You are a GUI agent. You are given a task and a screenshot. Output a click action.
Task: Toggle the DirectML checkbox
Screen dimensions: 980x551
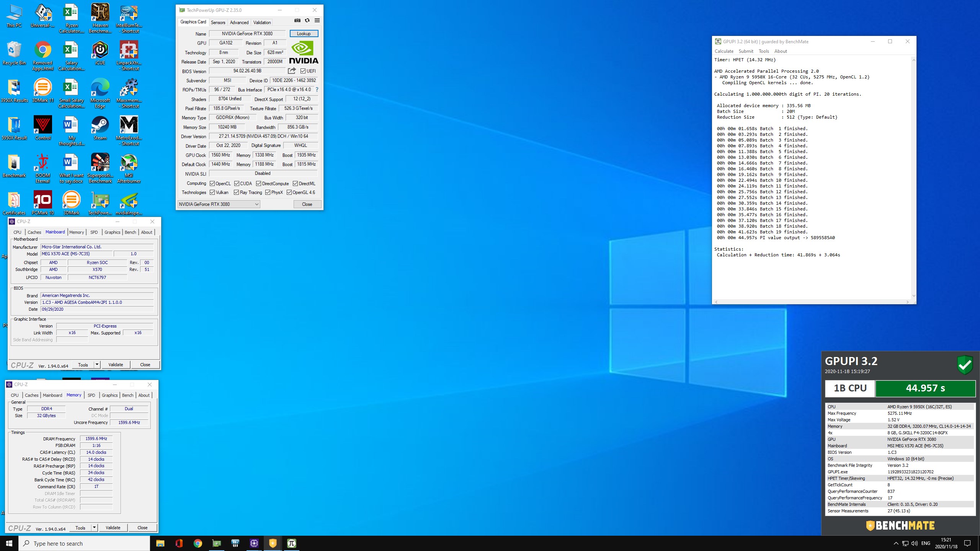295,184
